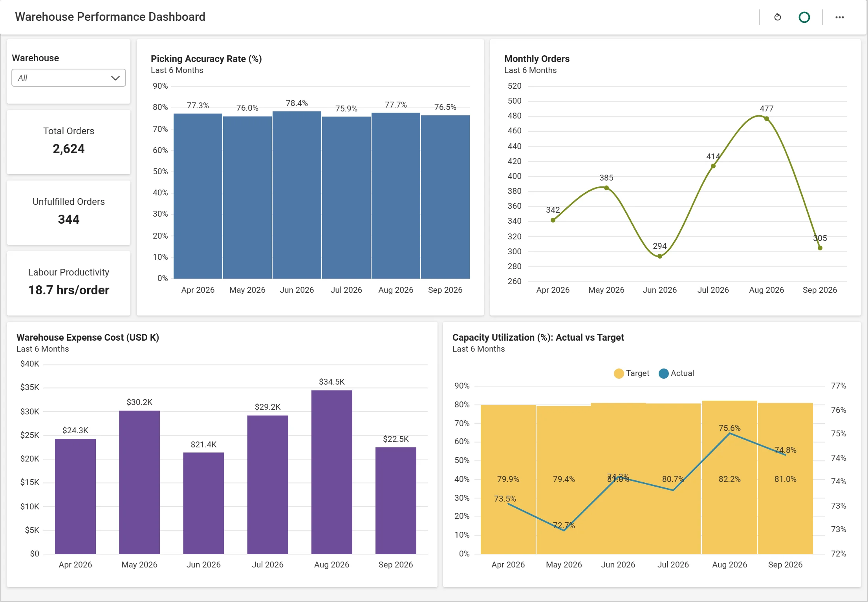The image size is (868, 602).
Task: Click the 294 data point on Monthly Orders
Action: coord(660,256)
